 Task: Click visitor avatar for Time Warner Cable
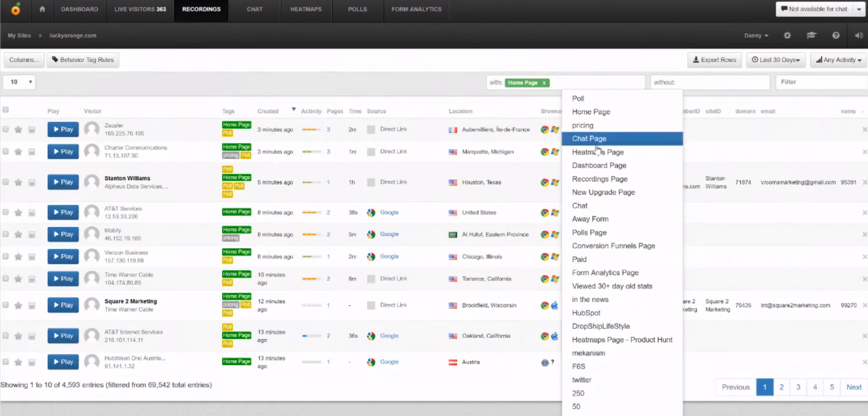point(92,279)
